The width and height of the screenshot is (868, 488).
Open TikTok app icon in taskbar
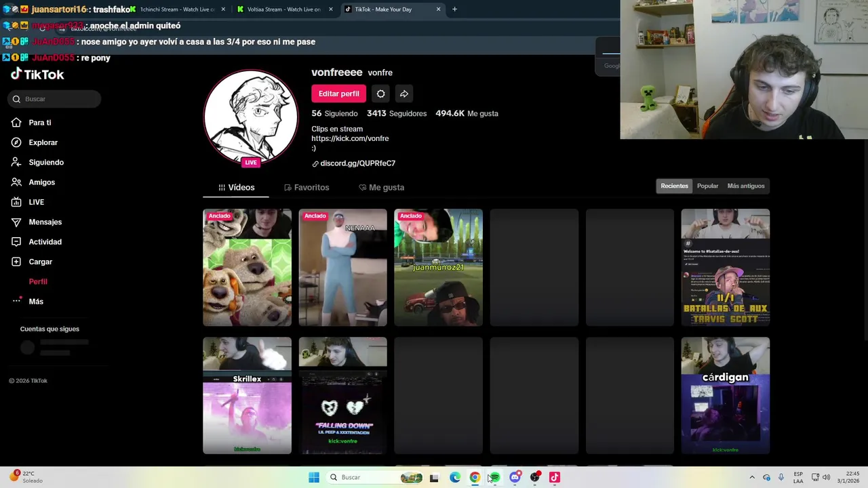(554, 477)
